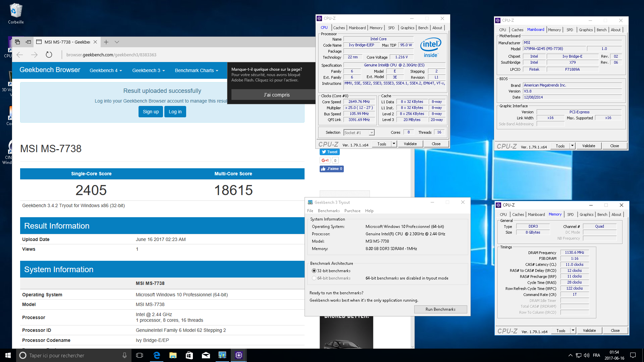The height and width of the screenshot is (362, 644).
Task: Click the set tabs aside icon
Action: (28, 42)
